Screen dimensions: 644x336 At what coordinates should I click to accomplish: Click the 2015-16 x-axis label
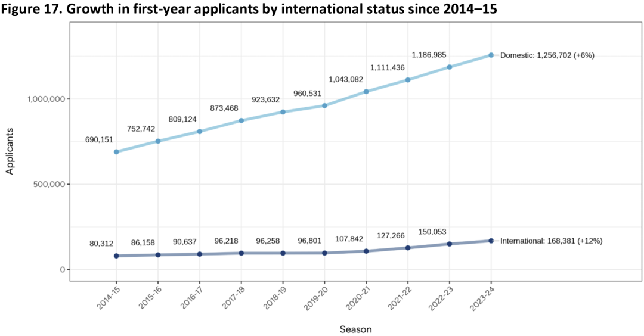tap(149, 298)
